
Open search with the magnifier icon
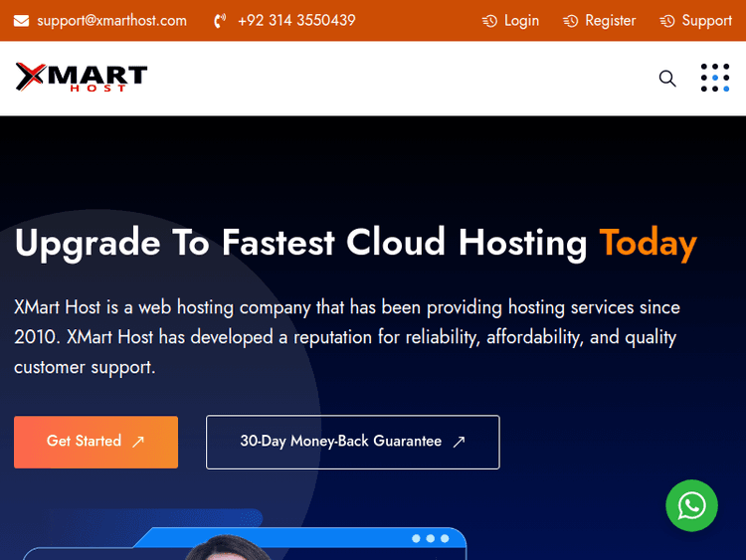[667, 79]
